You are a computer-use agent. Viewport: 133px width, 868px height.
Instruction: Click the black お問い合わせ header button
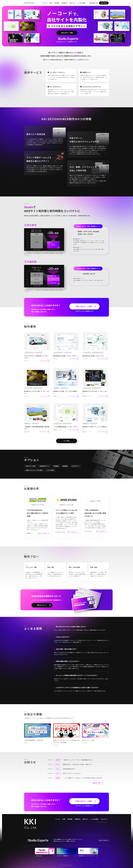(104, 3)
